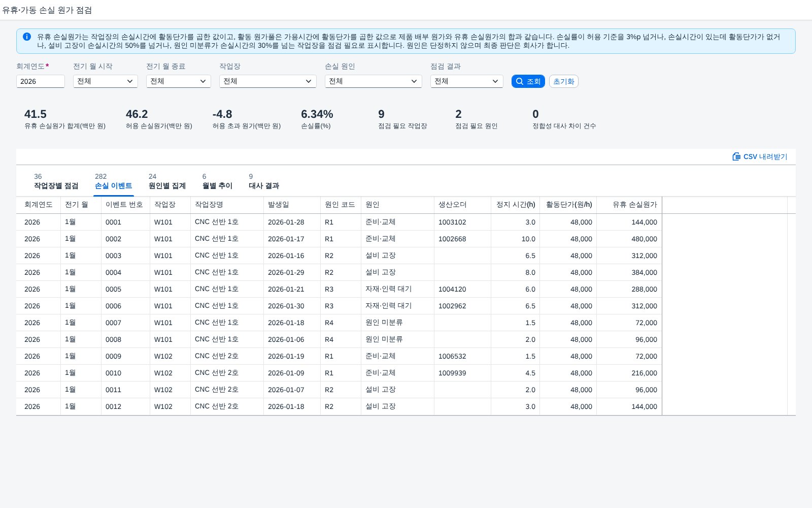Click the CSV download icon

coord(736,156)
